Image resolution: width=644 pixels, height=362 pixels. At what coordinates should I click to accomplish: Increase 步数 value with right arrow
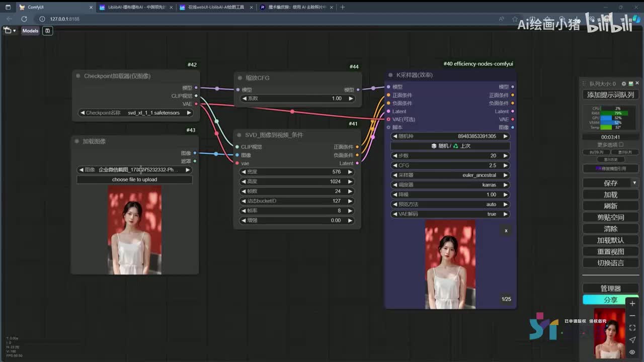[505, 156]
